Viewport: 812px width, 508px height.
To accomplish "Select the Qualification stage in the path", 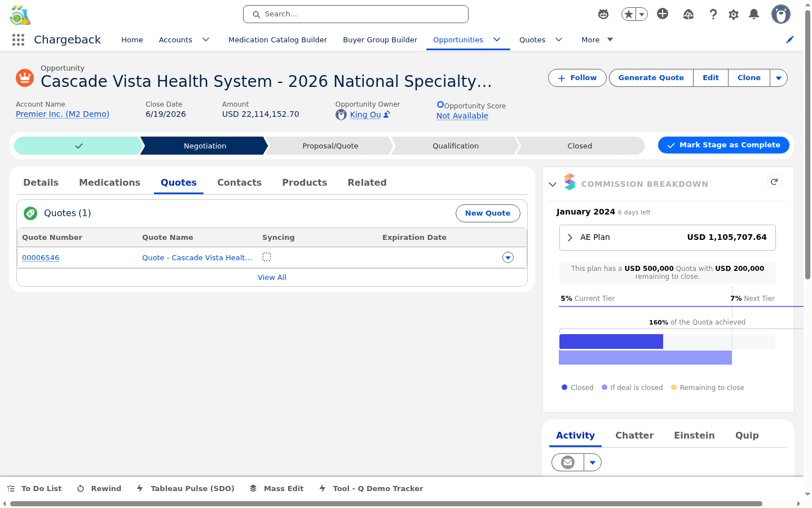I will pos(456,146).
